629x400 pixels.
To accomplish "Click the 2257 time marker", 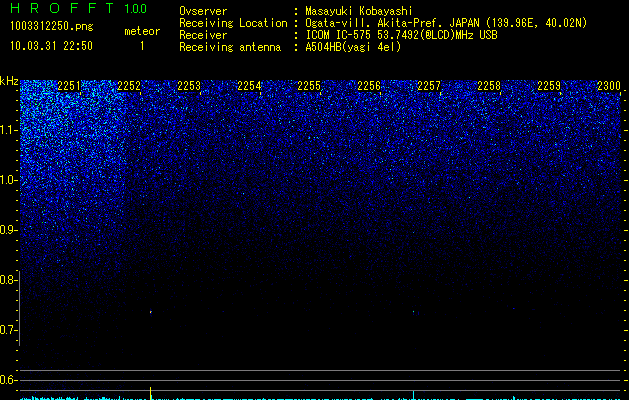I will click(x=429, y=86).
